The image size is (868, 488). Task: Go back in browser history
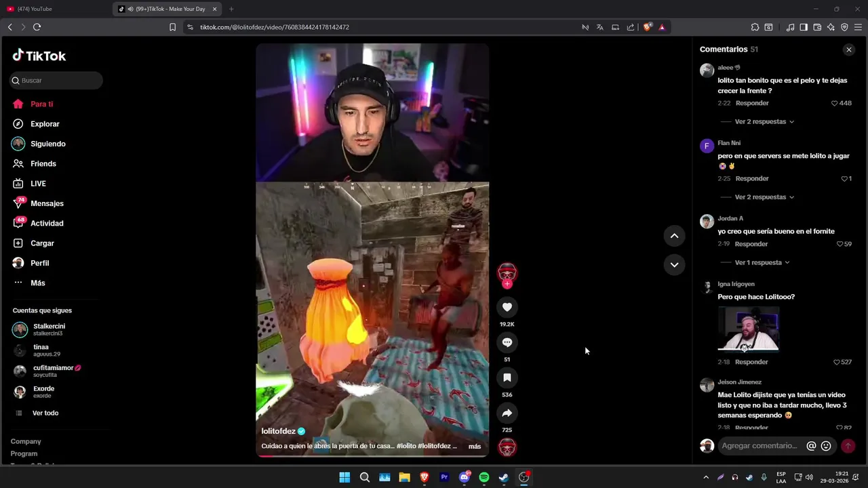(9, 27)
